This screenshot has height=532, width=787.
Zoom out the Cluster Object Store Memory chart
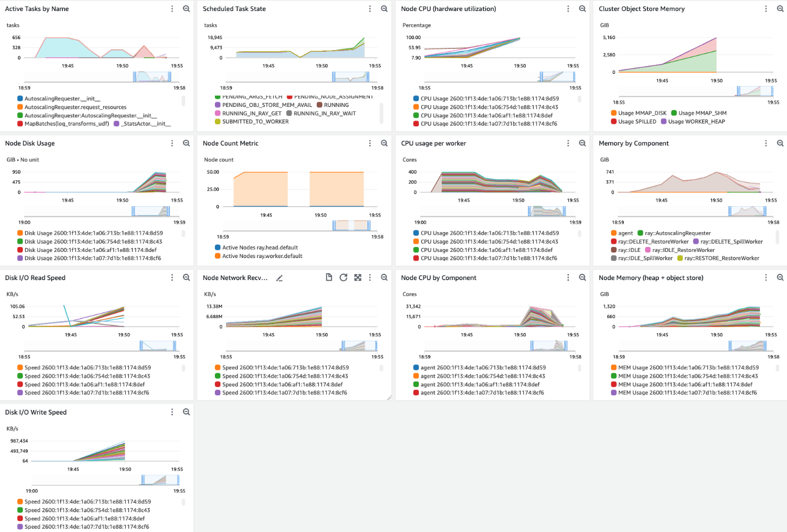[x=780, y=8]
